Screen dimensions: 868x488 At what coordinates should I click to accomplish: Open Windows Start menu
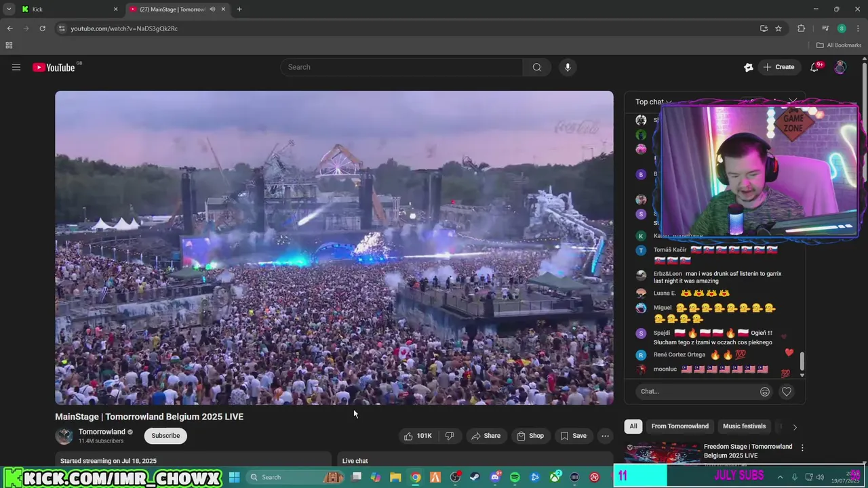point(234,477)
